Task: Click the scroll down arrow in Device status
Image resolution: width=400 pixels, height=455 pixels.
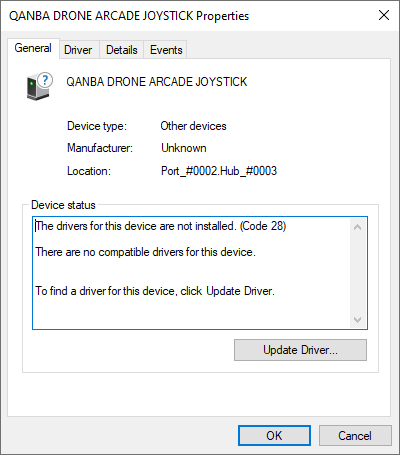Action: [357, 319]
